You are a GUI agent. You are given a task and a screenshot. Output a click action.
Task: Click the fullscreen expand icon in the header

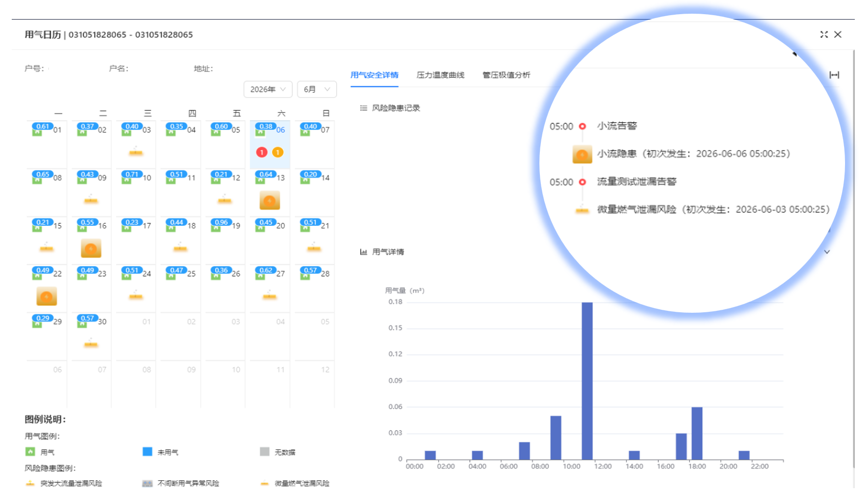[x=824, y=34]
